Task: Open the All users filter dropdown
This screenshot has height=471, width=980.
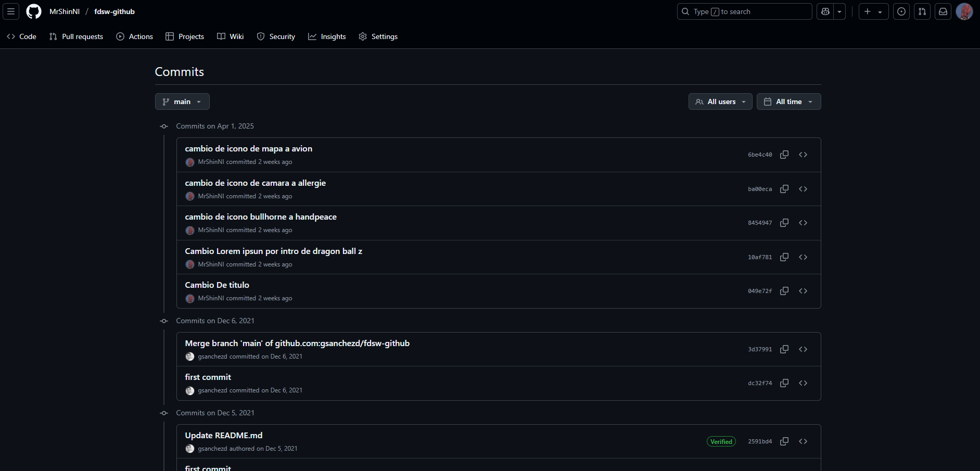Action: point(720,101)
